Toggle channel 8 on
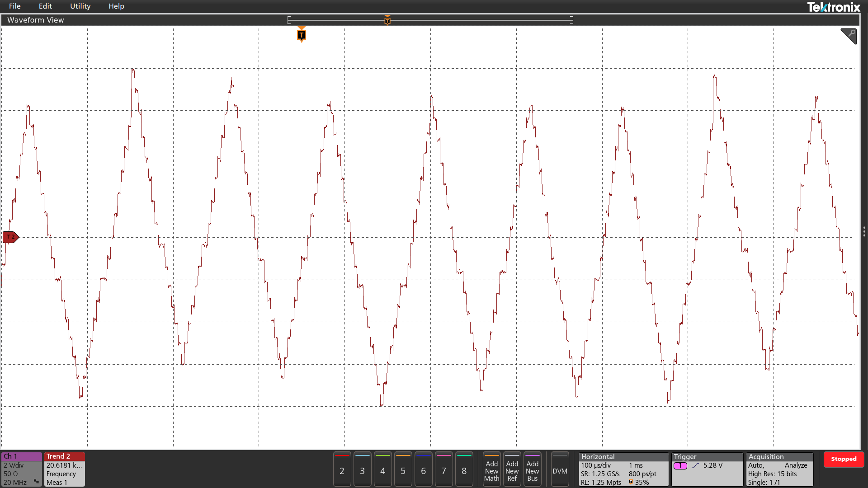The height and width of the screenshot is (488, 868). pyautogui.click(x=464, y=470)
